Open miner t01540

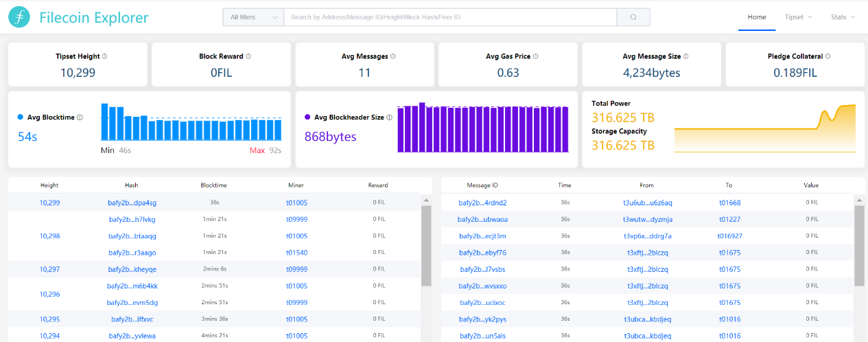pos(296,253)
